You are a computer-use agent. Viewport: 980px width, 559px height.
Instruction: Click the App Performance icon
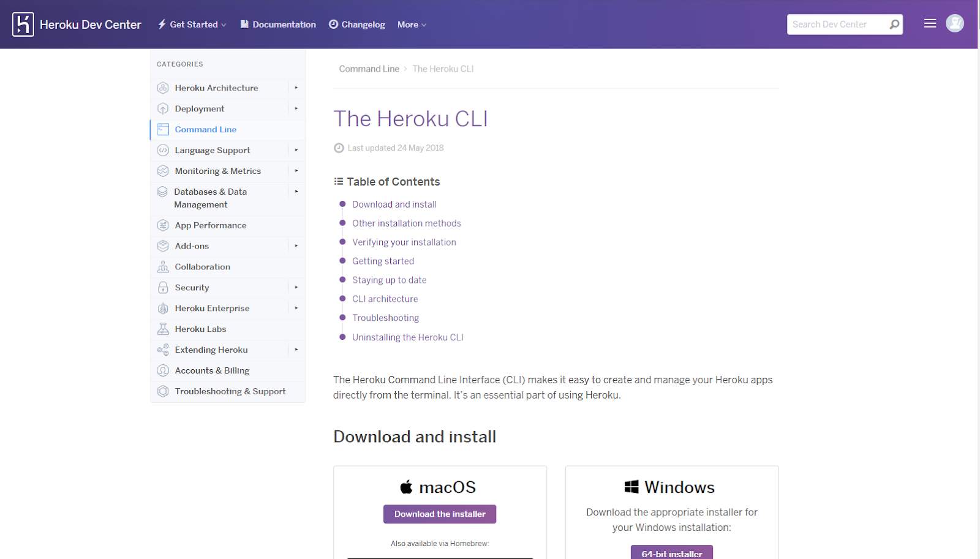pos(163,225)
